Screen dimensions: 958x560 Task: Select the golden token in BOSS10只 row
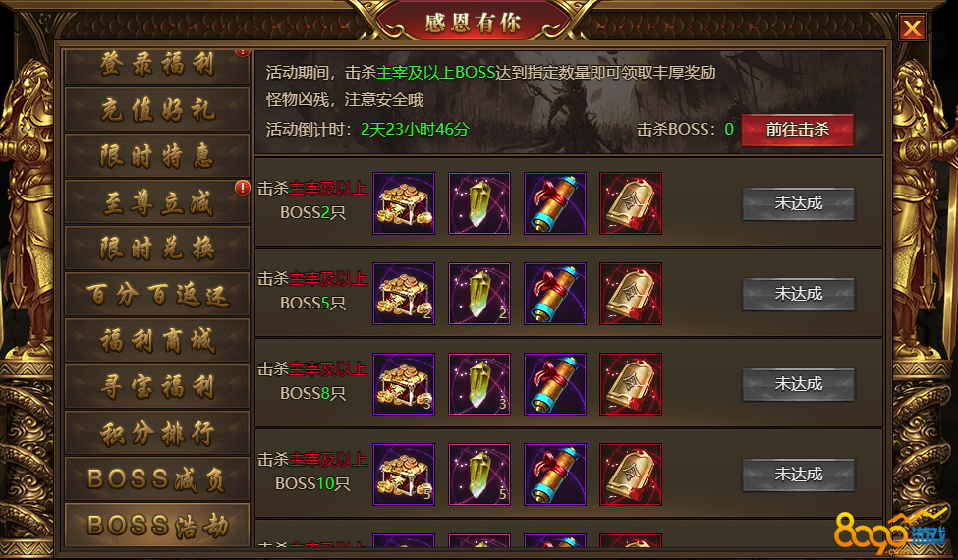[631, 475]
